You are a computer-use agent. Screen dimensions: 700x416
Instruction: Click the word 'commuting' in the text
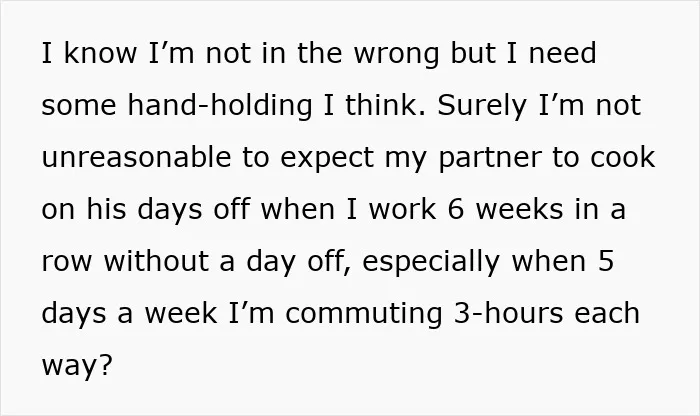[364, 314]
